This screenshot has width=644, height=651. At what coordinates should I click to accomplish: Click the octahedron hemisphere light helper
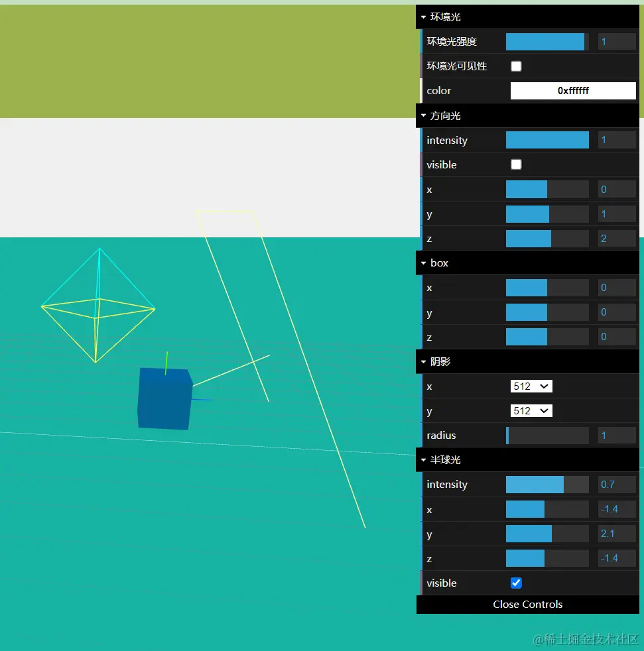pyautogui.click(x=98, y=306)
